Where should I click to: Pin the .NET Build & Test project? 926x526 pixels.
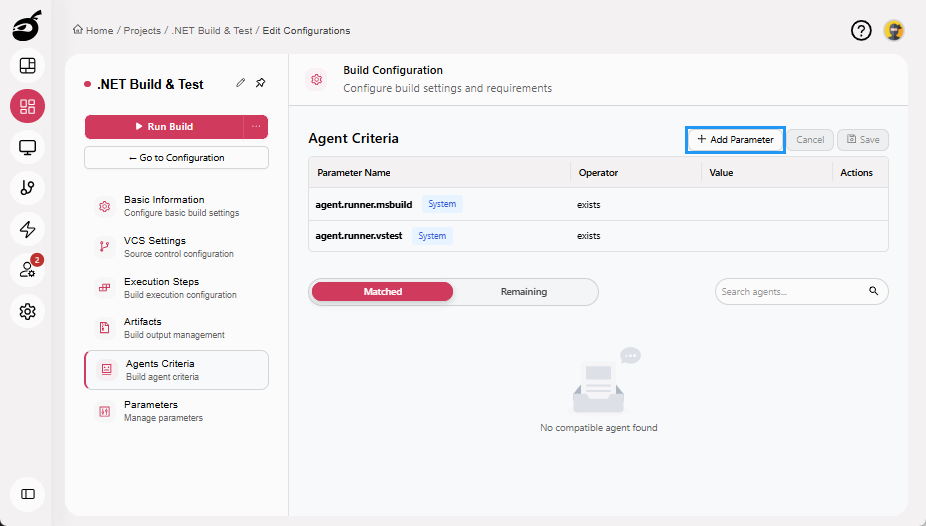260,83
